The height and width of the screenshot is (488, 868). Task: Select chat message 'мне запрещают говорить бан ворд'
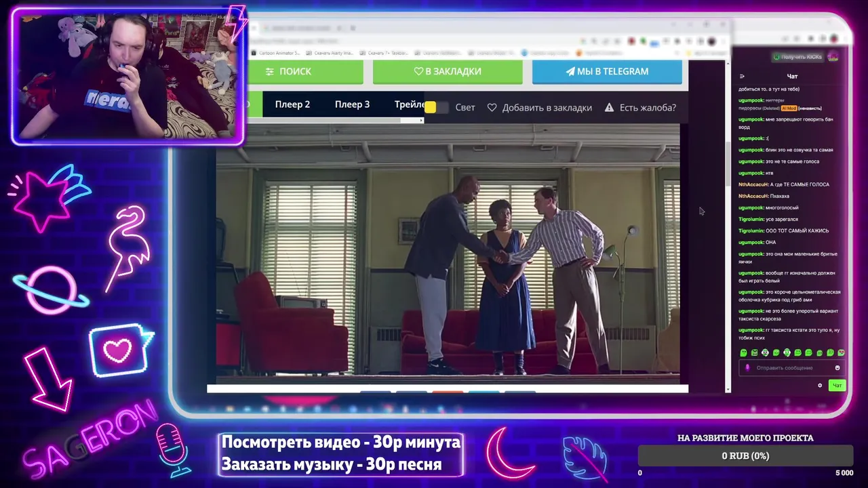point(786,123)
